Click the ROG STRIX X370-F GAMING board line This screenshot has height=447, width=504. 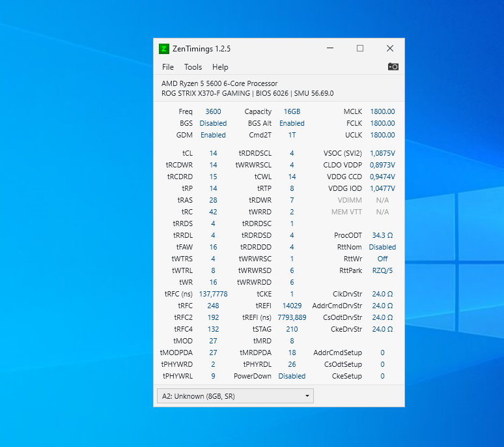point(247,94)
